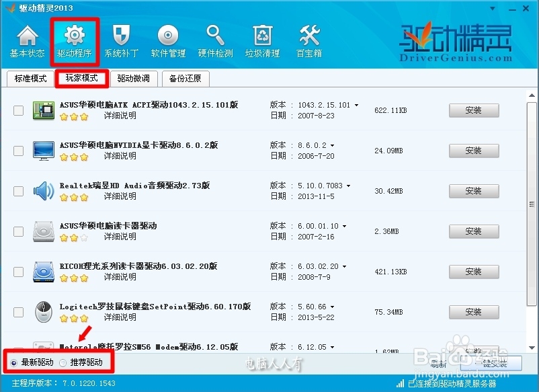Click the 主程序版本 7.0.1220.1543 status text
Screen dimensions: 539x392
tap(64, 383)
